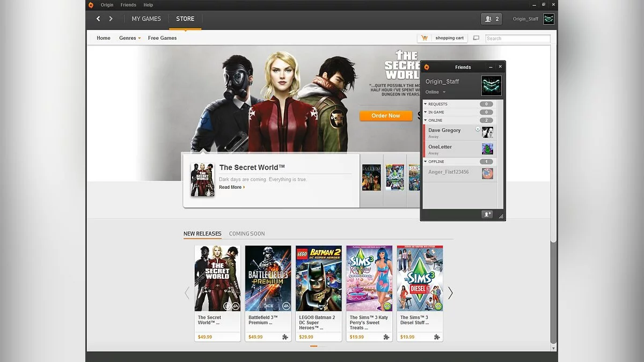Viewport: 644px width, 362px height.
Task: Click the Order Now button
Action: pos(386,116)
